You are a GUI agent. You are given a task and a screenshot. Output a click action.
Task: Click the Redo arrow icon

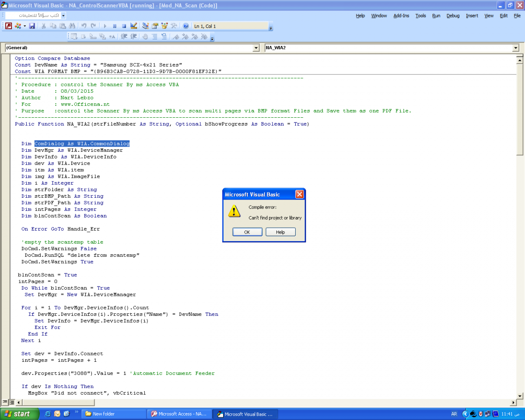pos(93,26)
